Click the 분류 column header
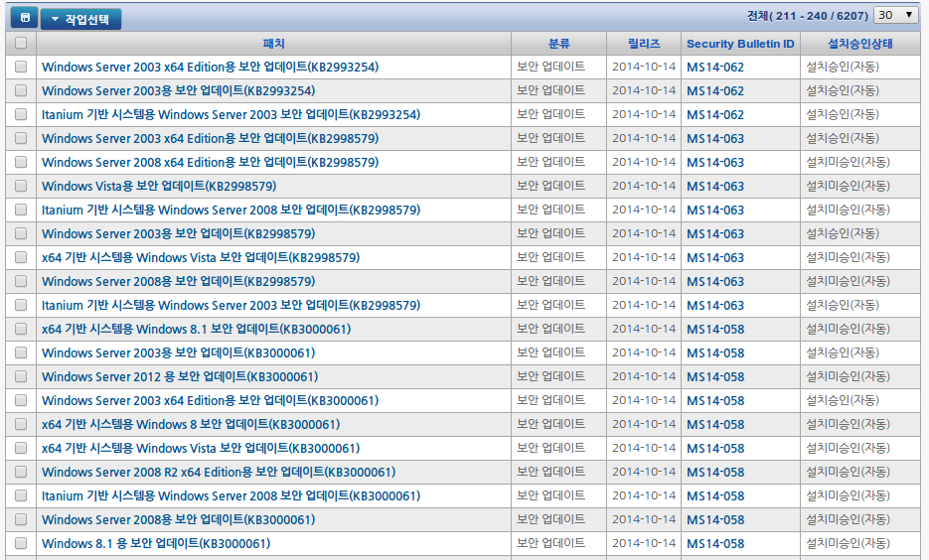Image resolution: width=929 pixels, height=560 pixels. pos(558,44)
